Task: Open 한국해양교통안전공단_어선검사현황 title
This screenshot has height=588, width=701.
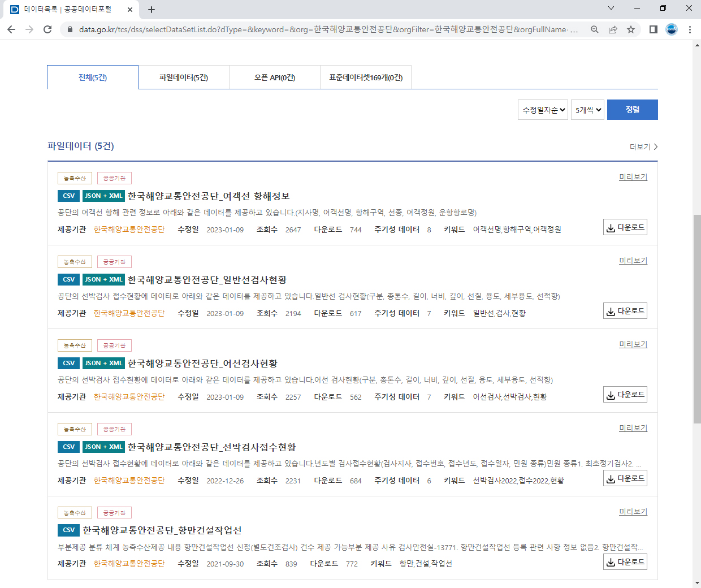Action: (202, 364)
